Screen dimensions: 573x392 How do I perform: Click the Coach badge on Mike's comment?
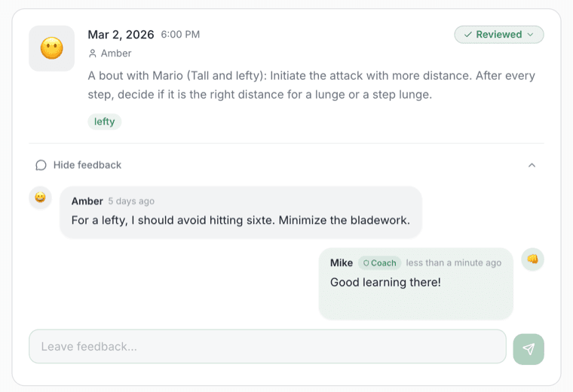click(380, 263)
